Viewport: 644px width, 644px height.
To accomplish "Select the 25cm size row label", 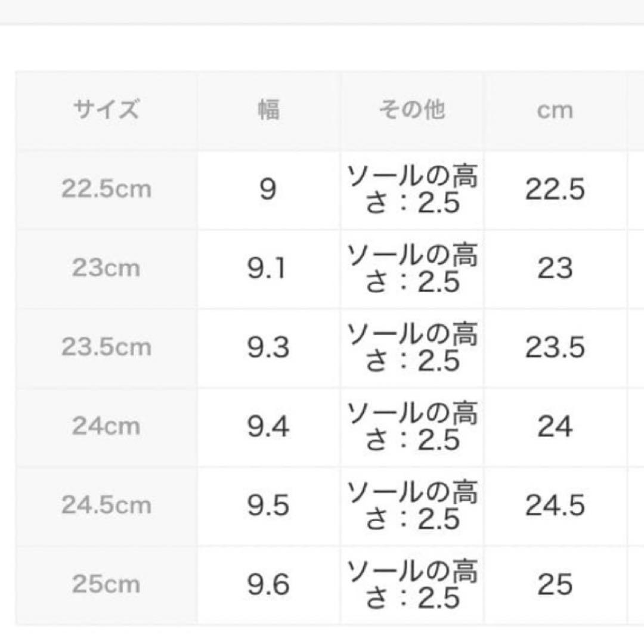I will tap(106, 584).
